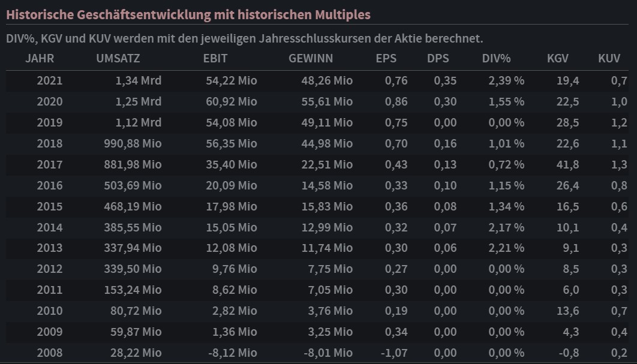Click the 2017 KGV value 41,8
Viewport: 637px width, 364px height.
567,165
